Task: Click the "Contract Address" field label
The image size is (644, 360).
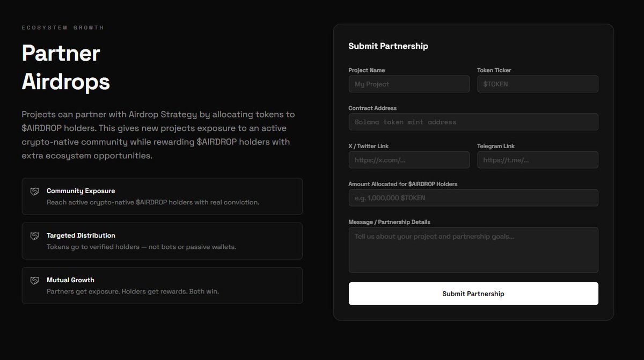Action: point(372,108)
